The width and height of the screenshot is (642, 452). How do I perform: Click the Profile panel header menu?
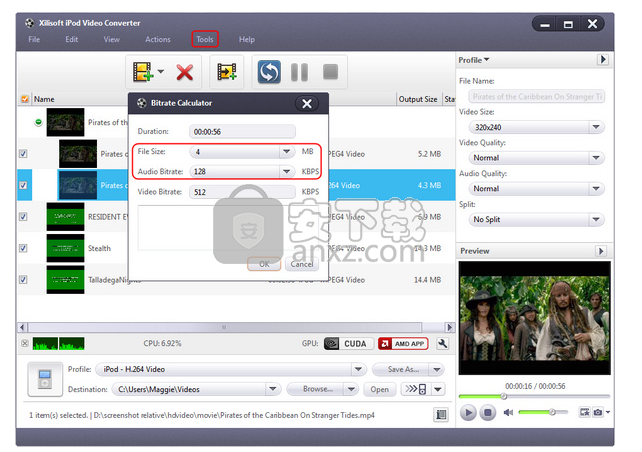tap(474, 60)
